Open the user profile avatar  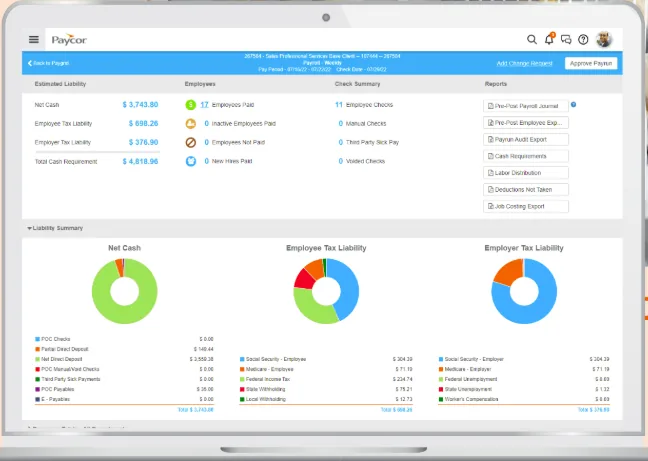click(604, 40)
